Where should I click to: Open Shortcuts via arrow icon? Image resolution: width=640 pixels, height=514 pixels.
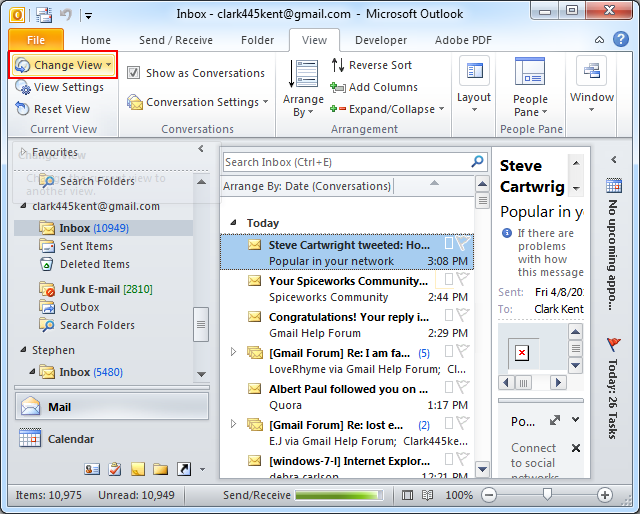tap(184, 469)
